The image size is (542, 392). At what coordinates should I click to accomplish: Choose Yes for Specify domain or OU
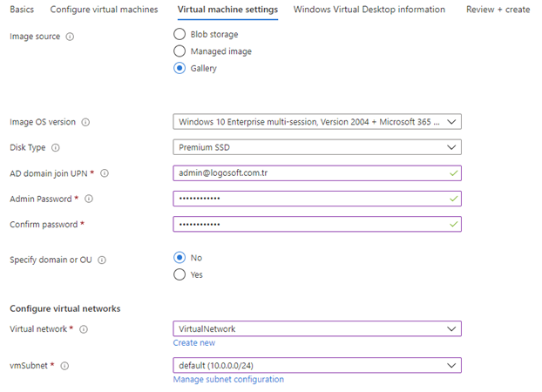180,275
